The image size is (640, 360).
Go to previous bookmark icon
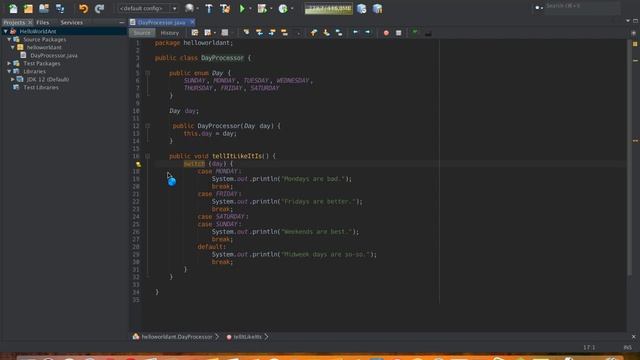point(313,33)
